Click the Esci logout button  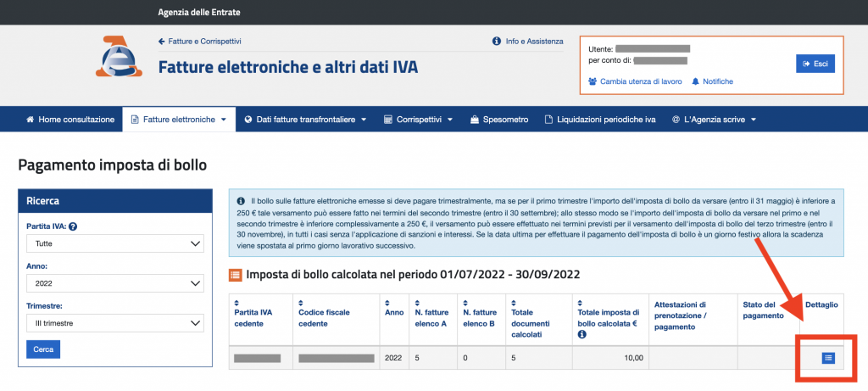(815, 64)
